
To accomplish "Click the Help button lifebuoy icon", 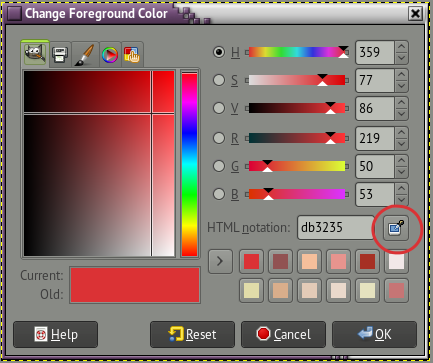I will click(41, 334).
